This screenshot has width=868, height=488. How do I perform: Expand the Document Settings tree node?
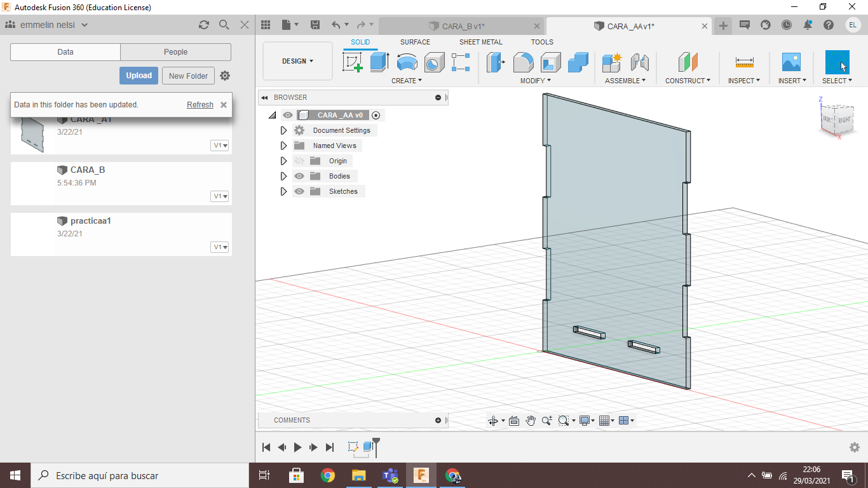coord(284,130)
